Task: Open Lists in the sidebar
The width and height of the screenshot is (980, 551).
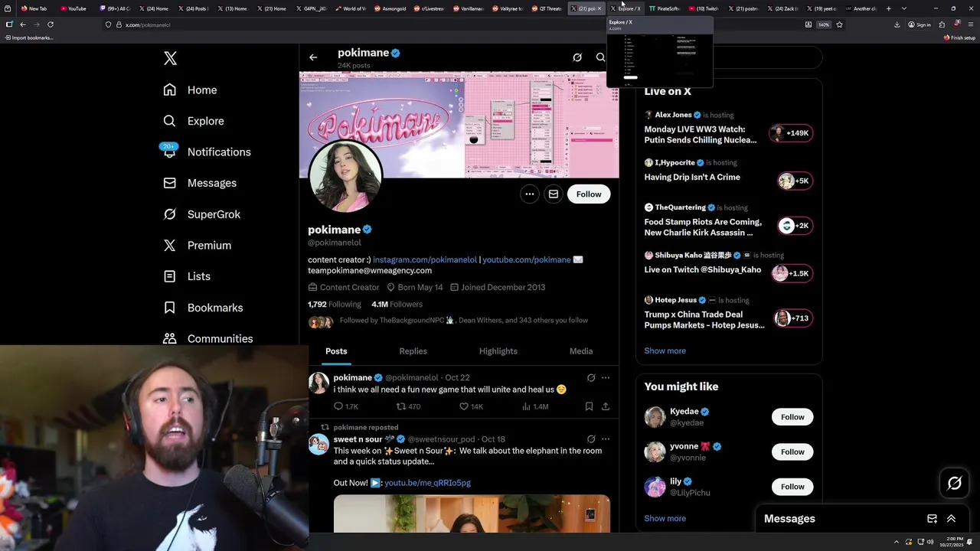Action: pyautogui.click(x=187, y=276)
